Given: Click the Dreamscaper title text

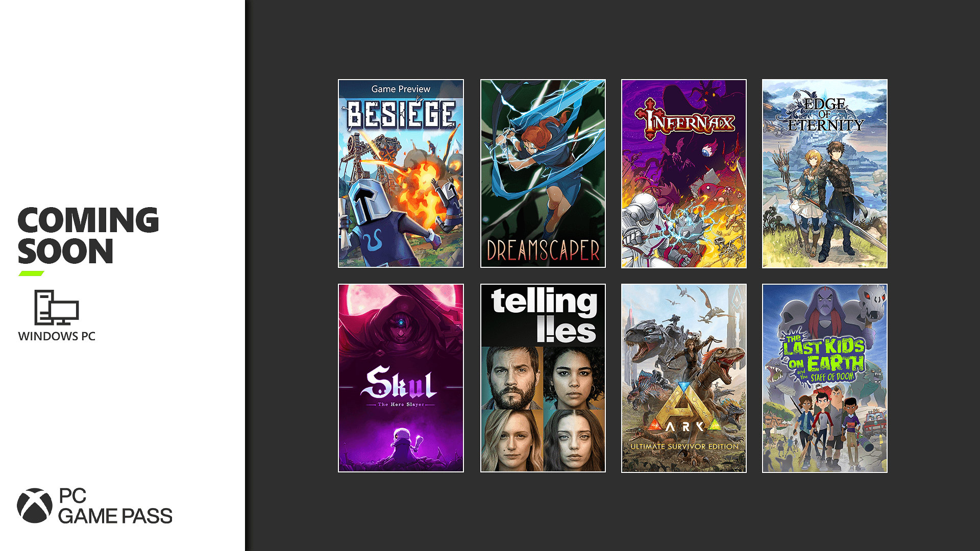Looking at the screenshot, I should 543,251.
